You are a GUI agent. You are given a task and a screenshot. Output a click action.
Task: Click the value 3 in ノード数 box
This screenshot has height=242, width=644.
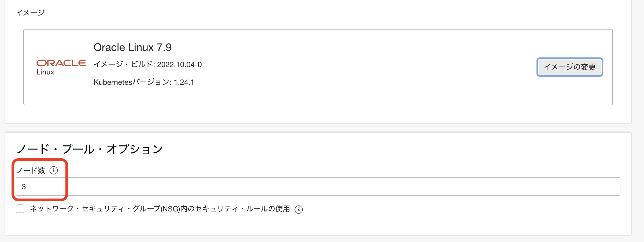click(24, 187)
